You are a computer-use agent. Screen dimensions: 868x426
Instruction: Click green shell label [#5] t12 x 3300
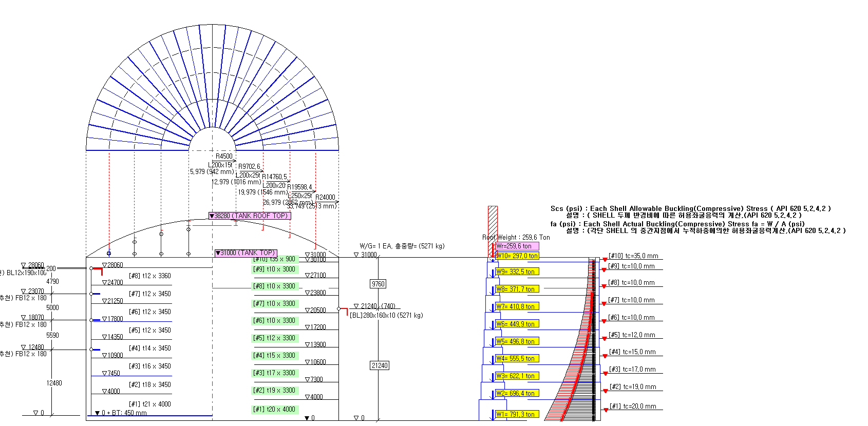275,338
